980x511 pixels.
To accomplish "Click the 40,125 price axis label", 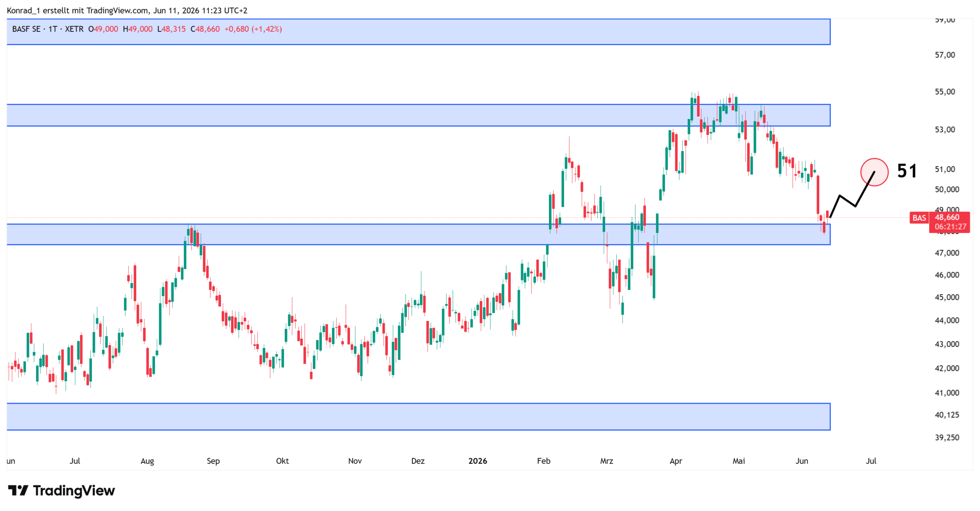I will 947,414.
